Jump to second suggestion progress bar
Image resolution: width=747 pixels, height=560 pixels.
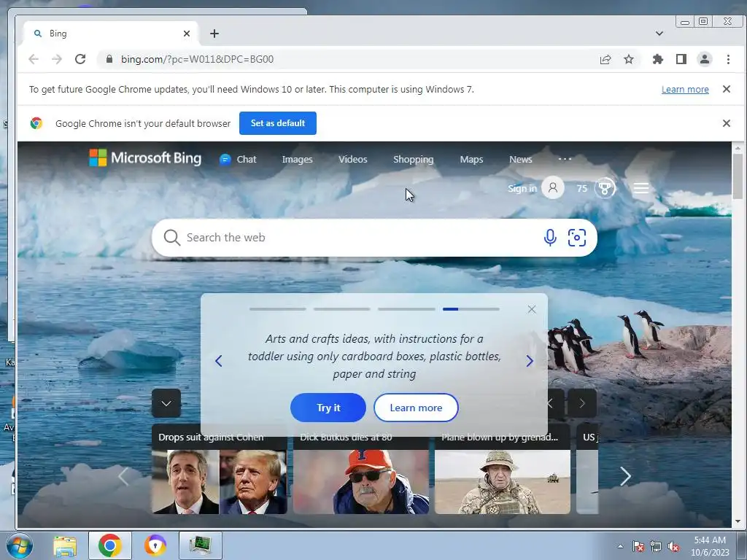[342, 309]
